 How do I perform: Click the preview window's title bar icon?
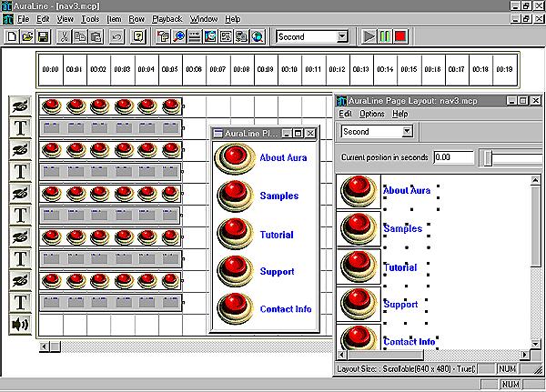pyautogui.click(x=218, y=134)
